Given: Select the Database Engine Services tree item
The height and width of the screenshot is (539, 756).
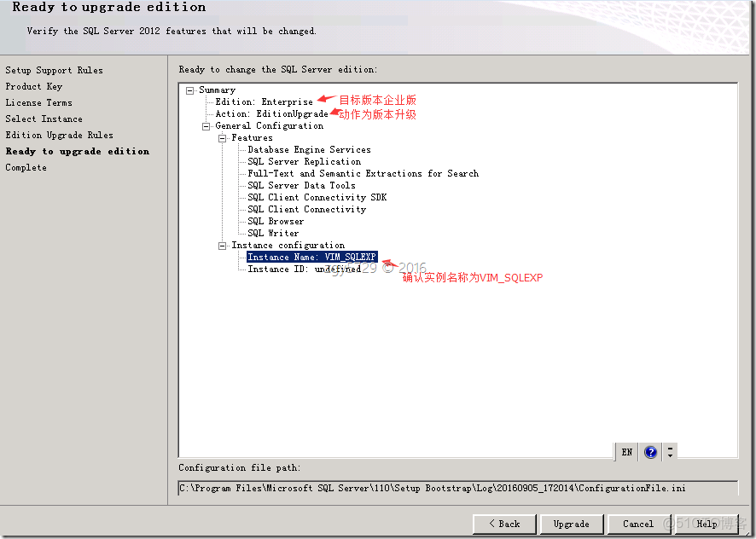Looking at the screenshot, I should coord(308,148).
